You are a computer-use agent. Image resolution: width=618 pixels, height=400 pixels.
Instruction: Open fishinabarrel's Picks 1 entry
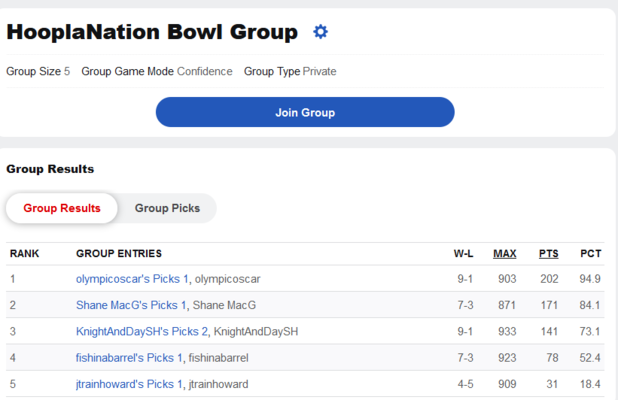tap(129, 358)
